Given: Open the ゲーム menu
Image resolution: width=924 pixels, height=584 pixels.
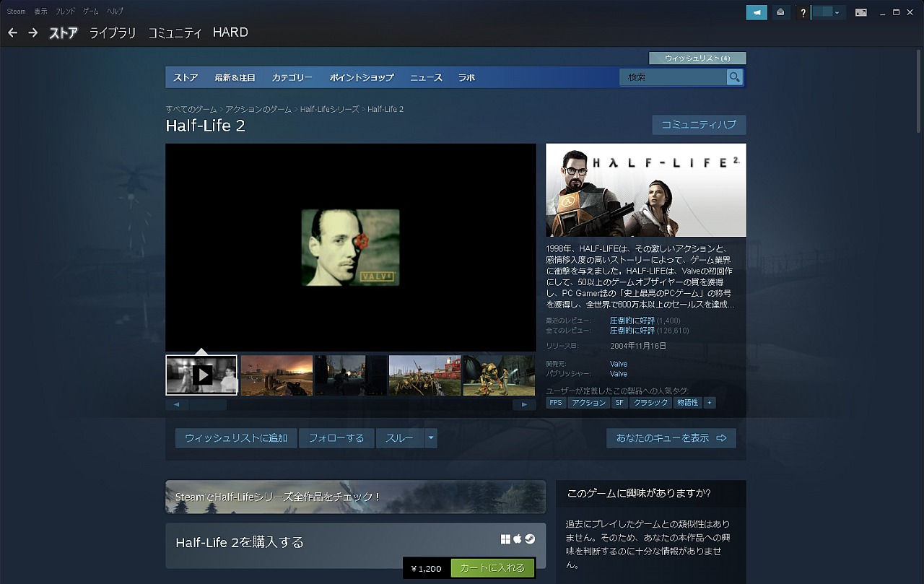Looking at the screenshot, I should pyautogui.click(x=91, y=12).
